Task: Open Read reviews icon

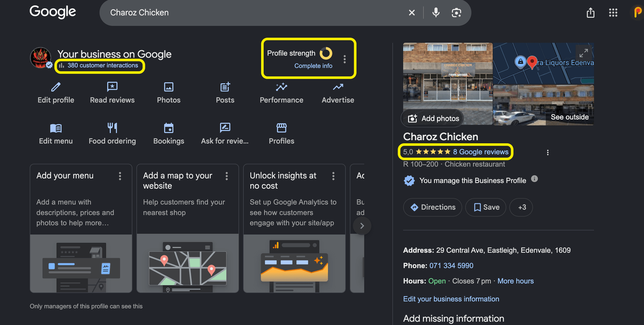Action: (x=112, y=87)
